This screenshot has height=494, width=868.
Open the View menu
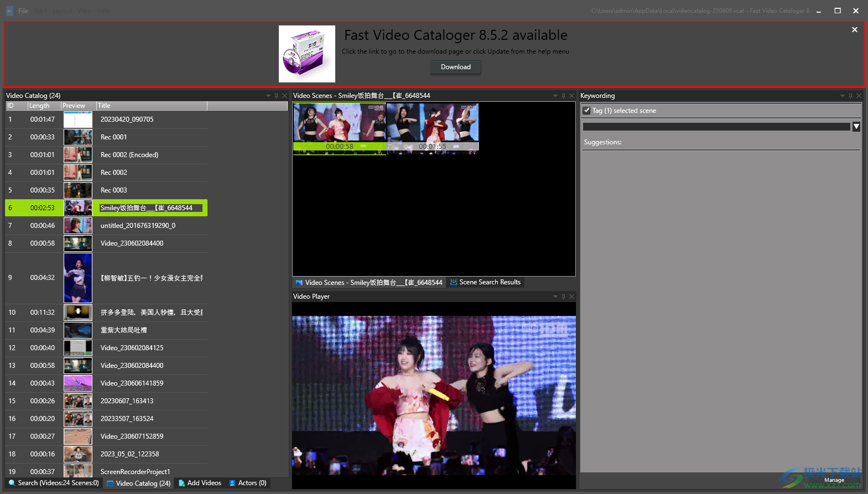coord(85,11)
